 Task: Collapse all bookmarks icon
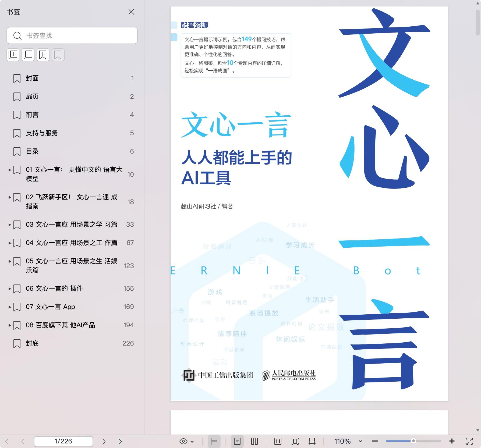[x=28, y=55]
